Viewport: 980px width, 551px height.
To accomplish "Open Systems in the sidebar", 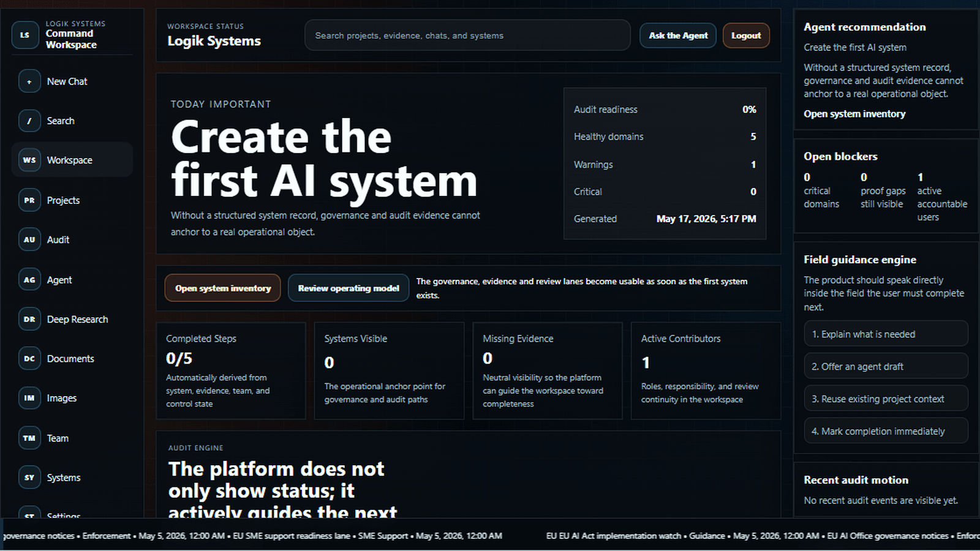I will pos(72,478).
